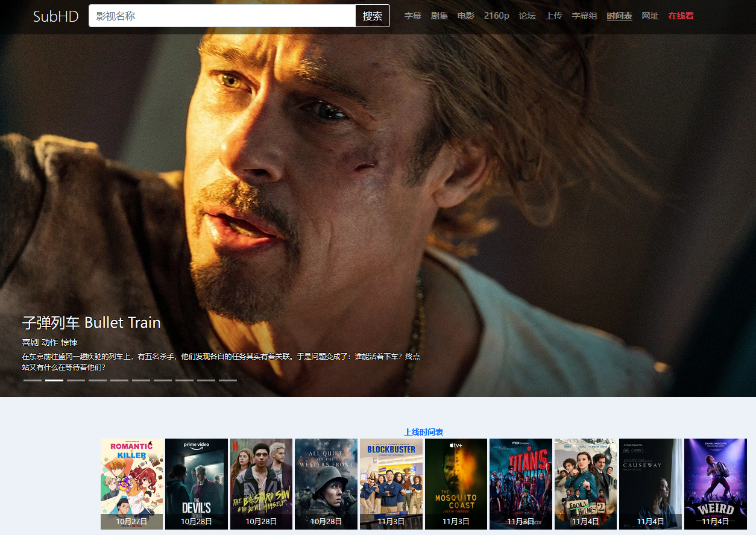Select the first carousel slide indicator
Image resolution: width=756 pixels, height=535 pixels.
pos(33,380)
